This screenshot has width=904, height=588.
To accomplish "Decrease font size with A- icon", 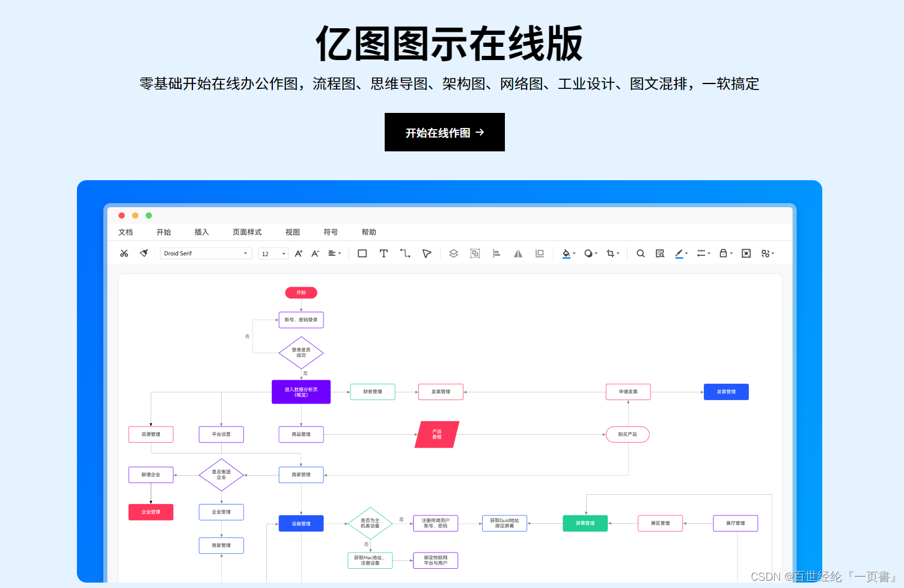I will point(315,253).
